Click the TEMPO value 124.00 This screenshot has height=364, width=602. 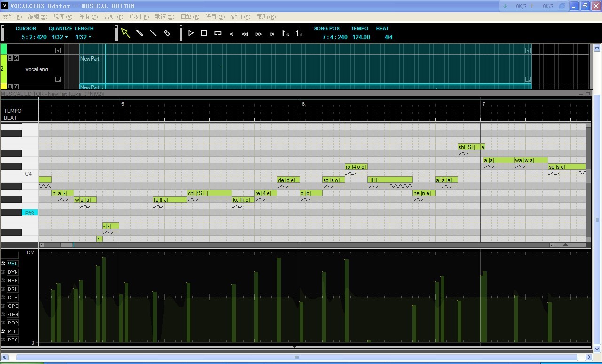pyautogui.click(x=361, y=37)
